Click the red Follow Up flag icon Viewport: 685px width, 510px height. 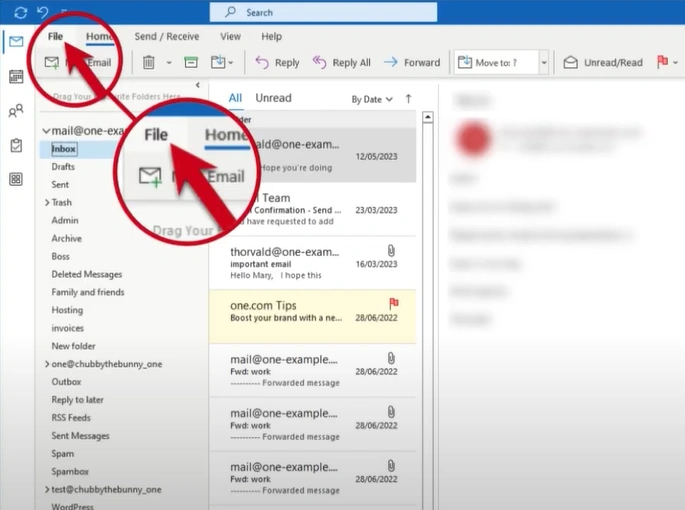tap(662, 62)
